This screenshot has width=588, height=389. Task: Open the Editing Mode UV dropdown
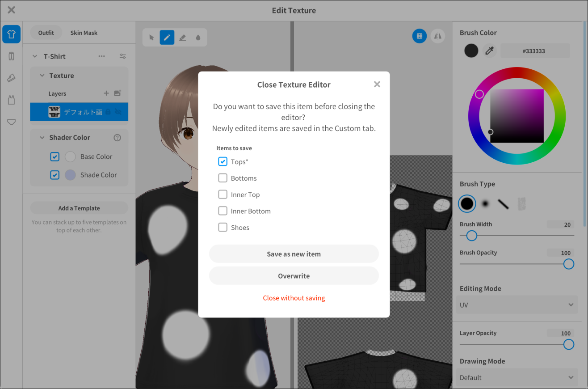click(517, 305)
